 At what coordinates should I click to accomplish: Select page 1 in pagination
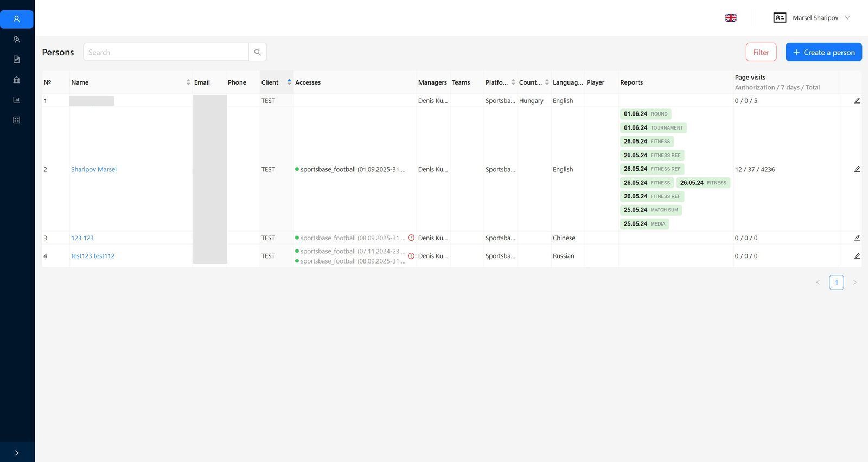pos(836,283)
